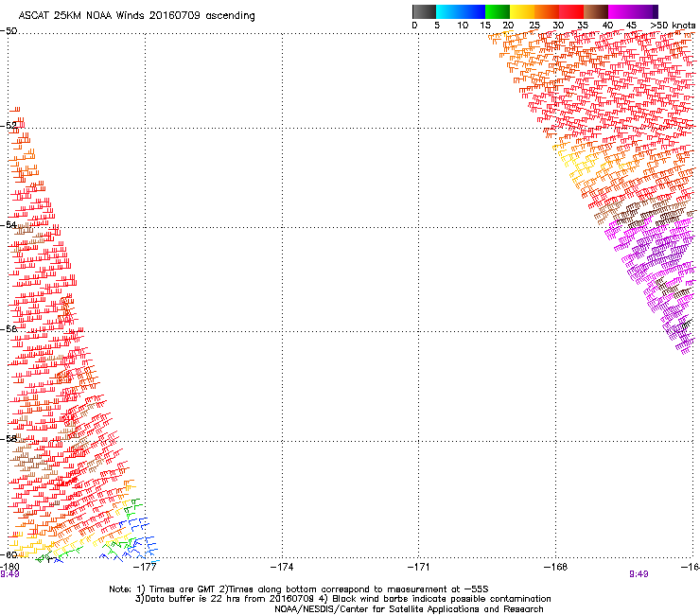700x615 pixels.
Task: Click the 'Times are GMT' note line
Action: [x=299, y=589]
